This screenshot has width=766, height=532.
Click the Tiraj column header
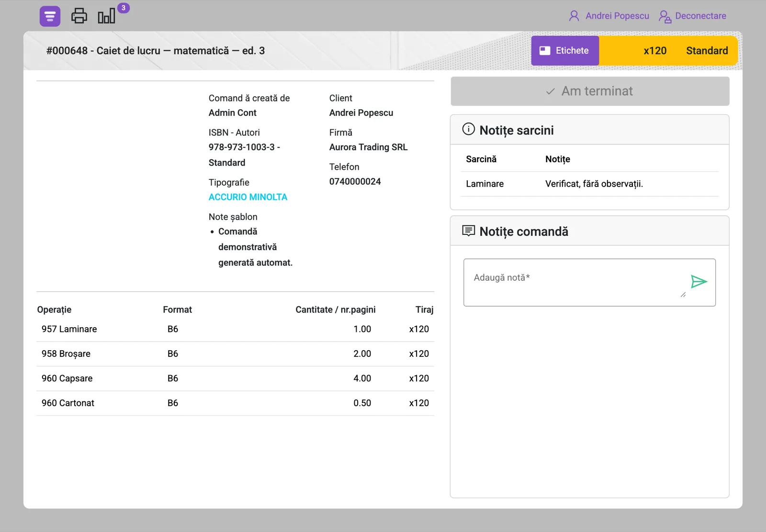(x=424, y=310)
